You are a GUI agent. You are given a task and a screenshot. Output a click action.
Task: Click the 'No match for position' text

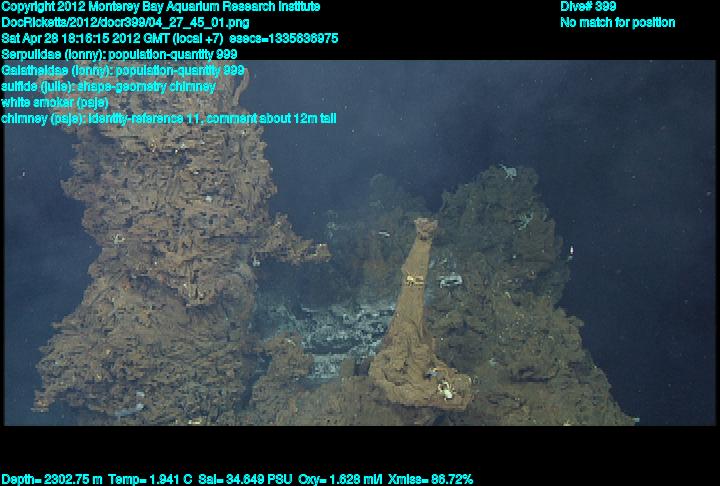click(618, 23)
